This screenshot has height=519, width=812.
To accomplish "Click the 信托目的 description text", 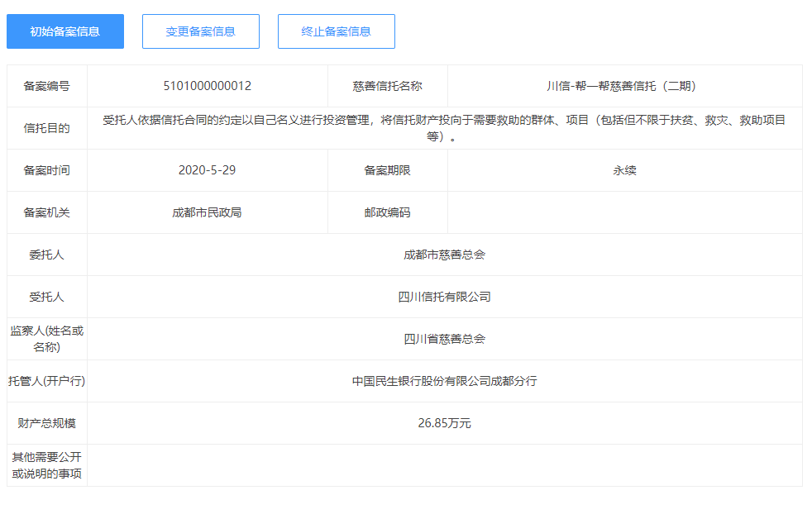I will click(x=444, y=128).
